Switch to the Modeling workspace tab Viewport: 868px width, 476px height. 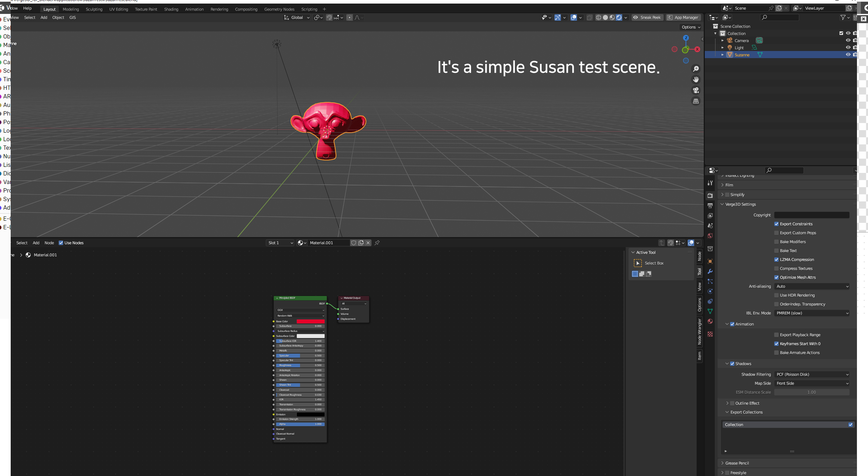71,9
